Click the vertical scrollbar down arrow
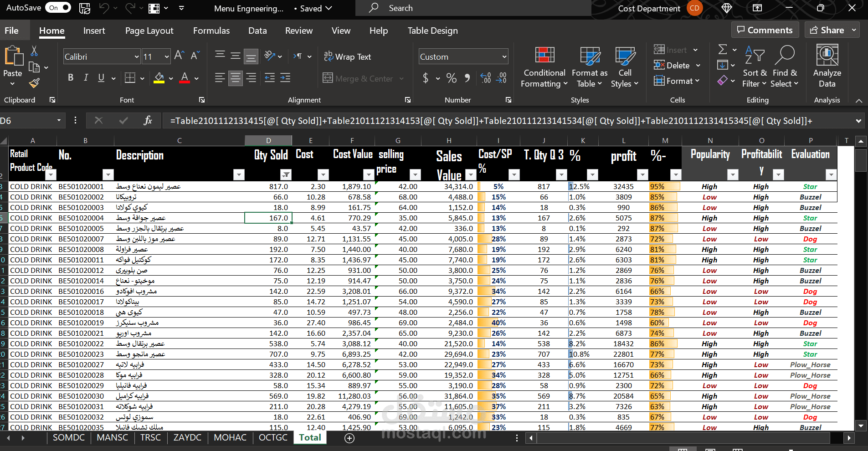Screen dimensions: 868x451 861,426
